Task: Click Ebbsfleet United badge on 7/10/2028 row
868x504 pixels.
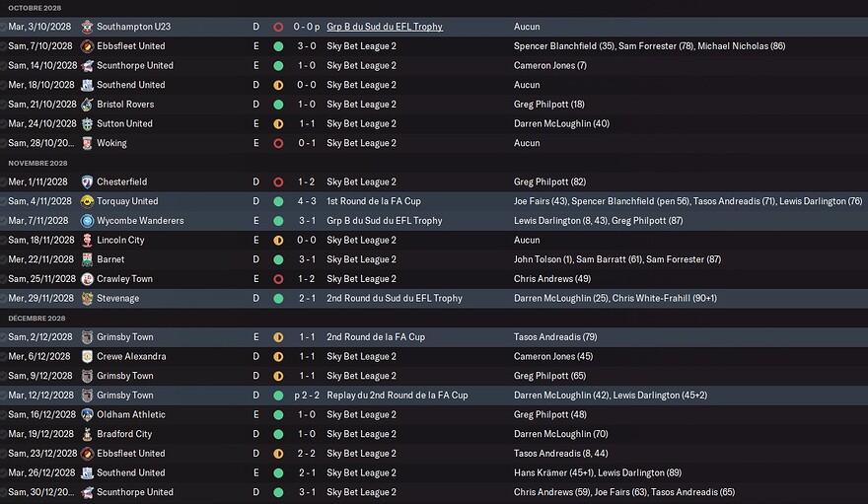Action: click(87, 46)
